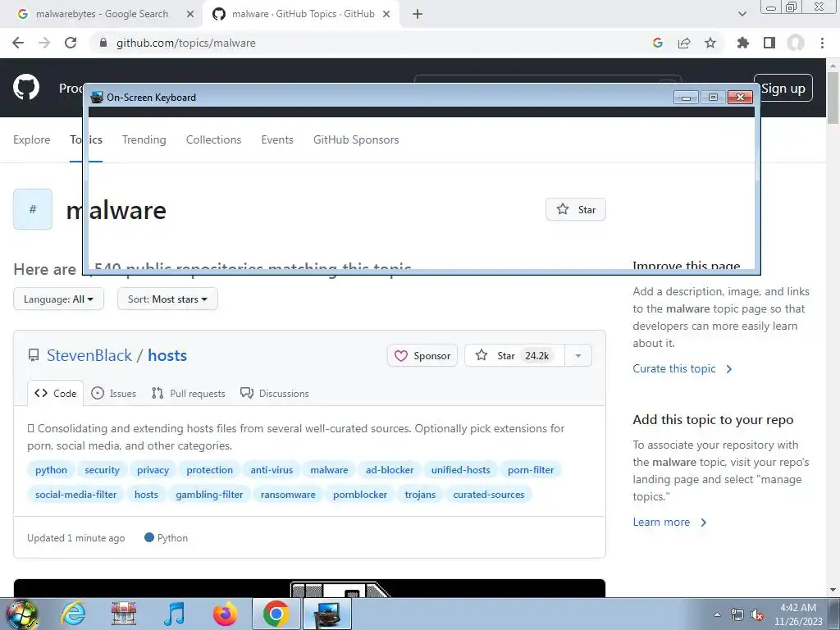Click the page vertical scrollbar thumb
Image resolution: width=840 pixels, height=630 pixels.
click(x=833, y=98)
